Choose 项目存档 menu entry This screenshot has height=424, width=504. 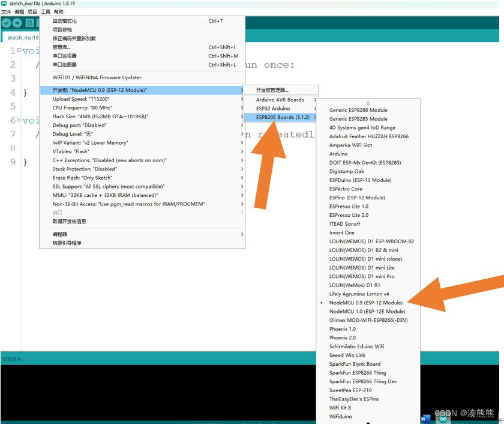(x=142, y=29)
